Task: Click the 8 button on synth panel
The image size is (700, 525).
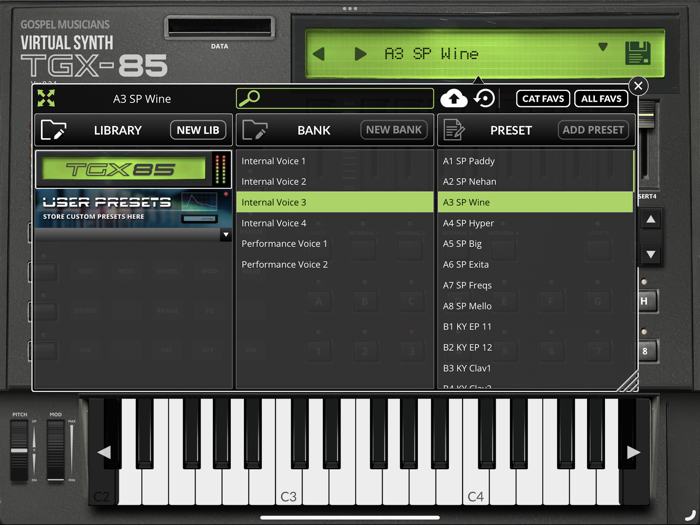Action: tap(647, 351)
